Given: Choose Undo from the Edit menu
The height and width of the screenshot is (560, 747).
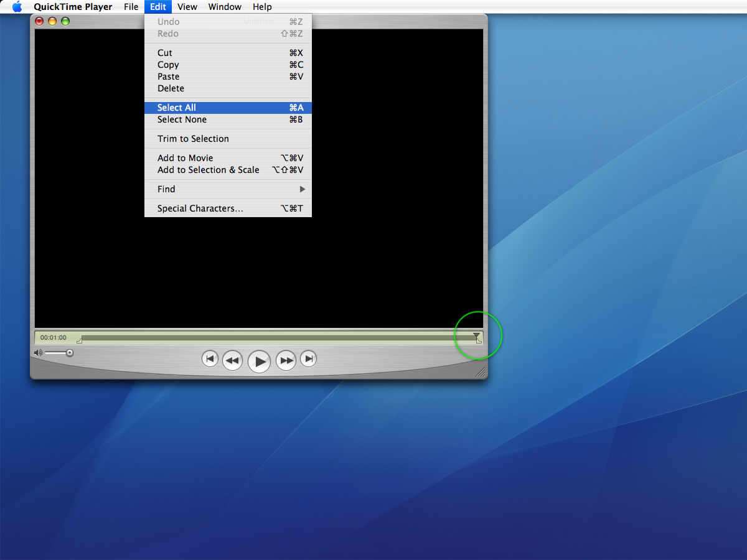Looking at the screenshot, I should click(228, 22).
